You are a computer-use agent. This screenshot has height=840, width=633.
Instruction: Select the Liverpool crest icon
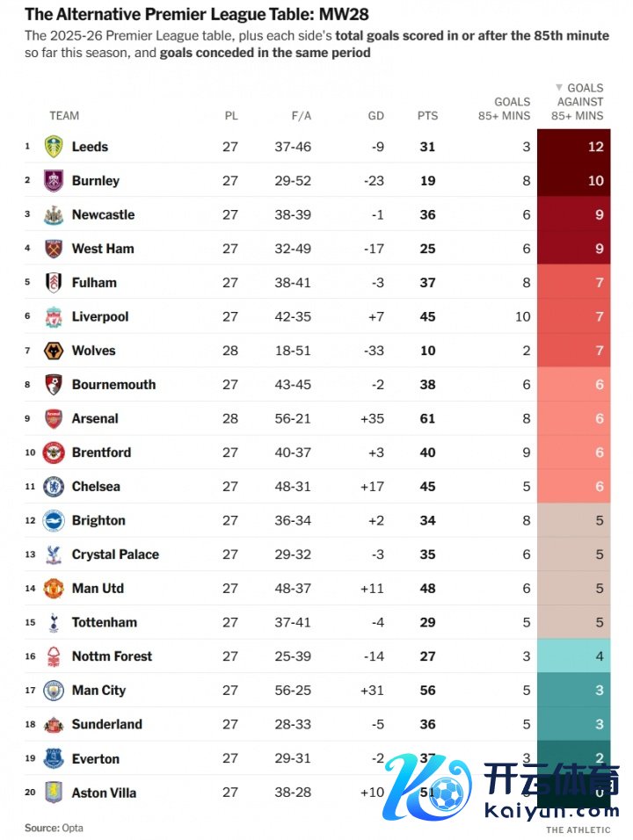point(54,316)
